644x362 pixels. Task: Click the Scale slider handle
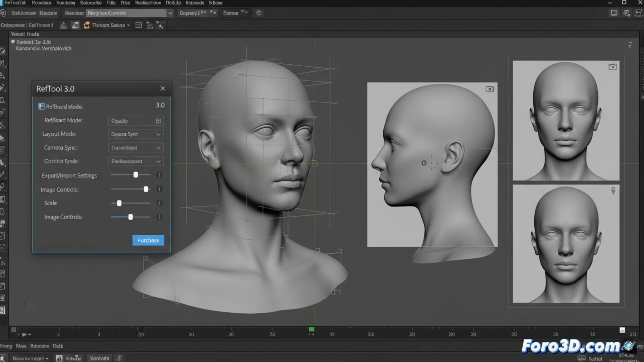coord(119,203)
